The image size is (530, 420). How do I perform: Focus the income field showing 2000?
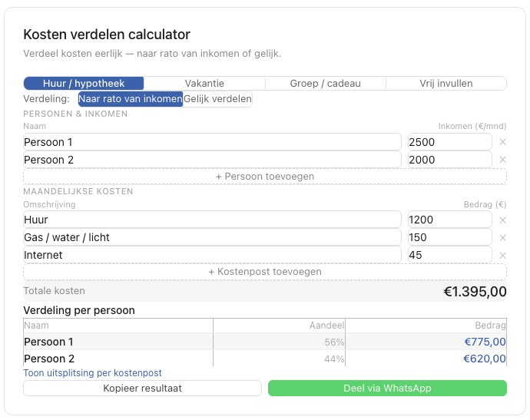point(449,160)
